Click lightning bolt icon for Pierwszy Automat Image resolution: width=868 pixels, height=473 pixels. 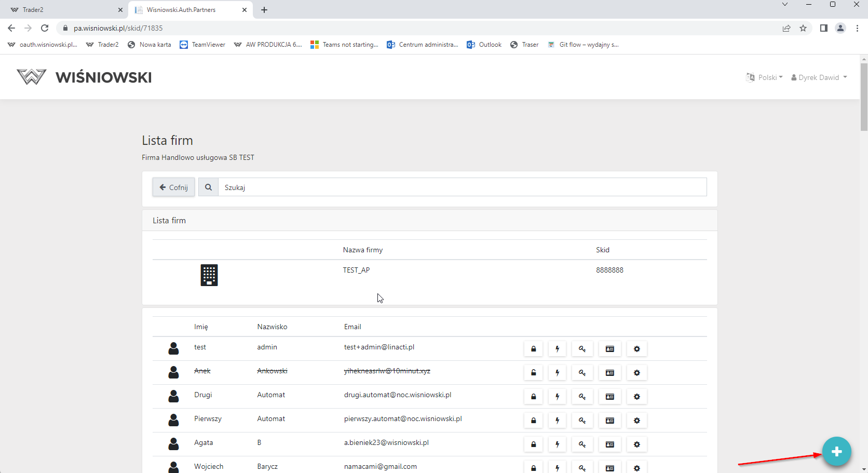click(x=558, y=421)
